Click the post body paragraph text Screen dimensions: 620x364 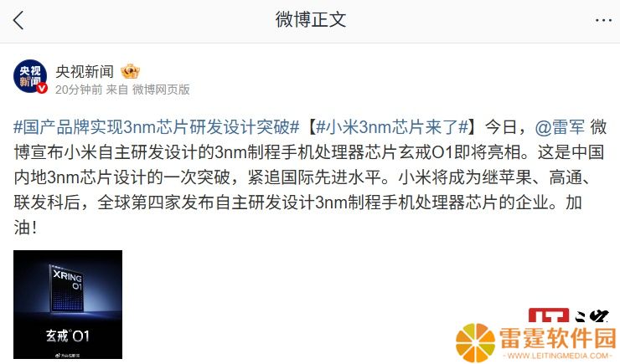coord(310,177)
